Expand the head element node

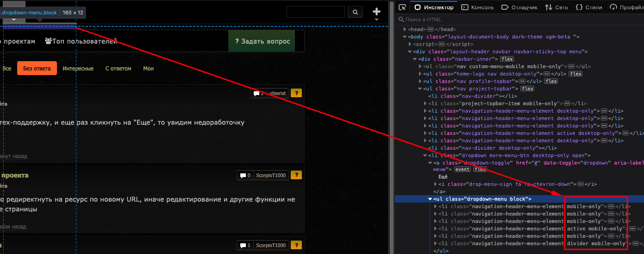point(405,29)
